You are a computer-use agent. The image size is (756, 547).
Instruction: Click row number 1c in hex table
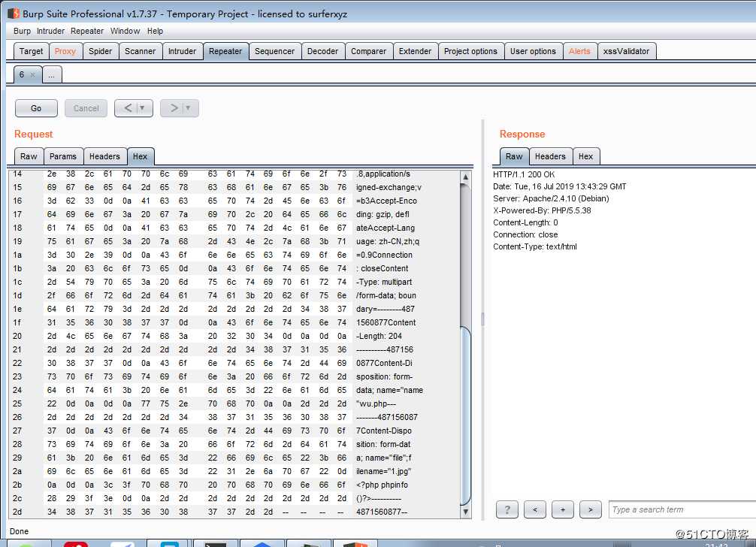17,282
